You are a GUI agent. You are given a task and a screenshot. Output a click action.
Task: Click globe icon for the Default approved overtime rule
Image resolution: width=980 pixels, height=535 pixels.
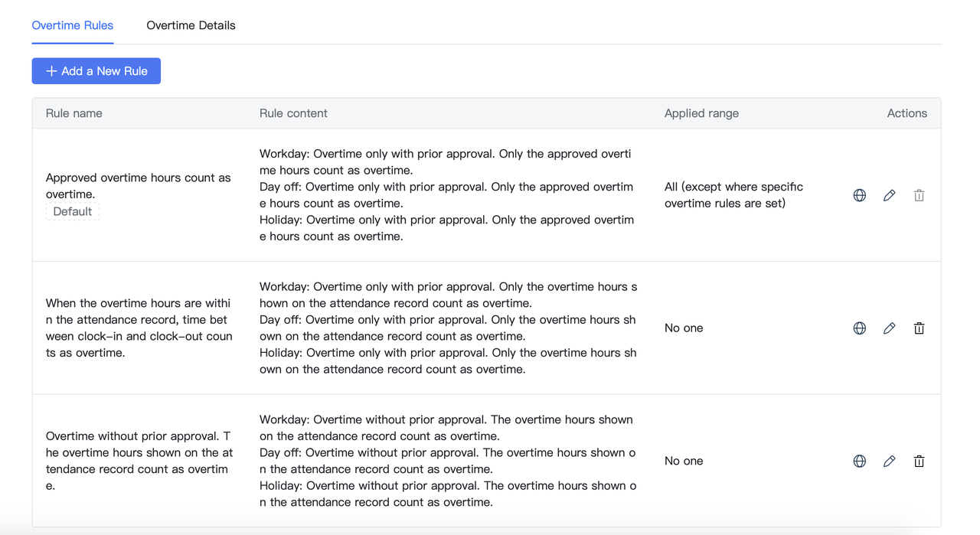tap(860, 195)
